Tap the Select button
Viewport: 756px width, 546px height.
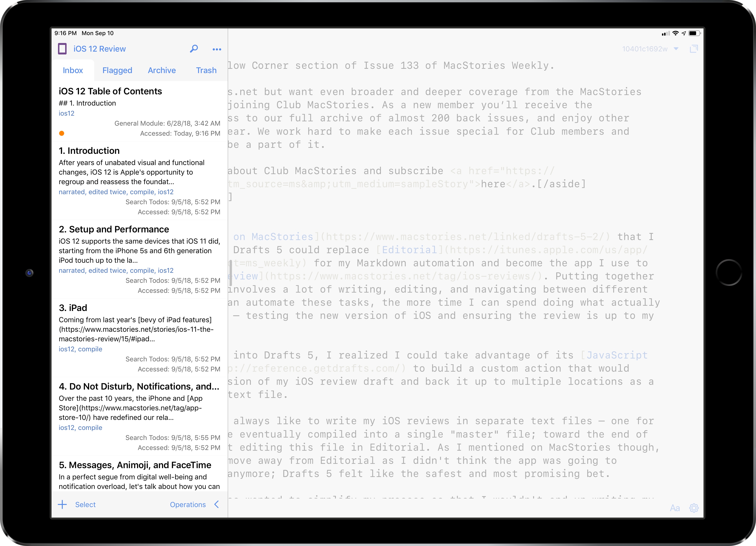(85, 505)
